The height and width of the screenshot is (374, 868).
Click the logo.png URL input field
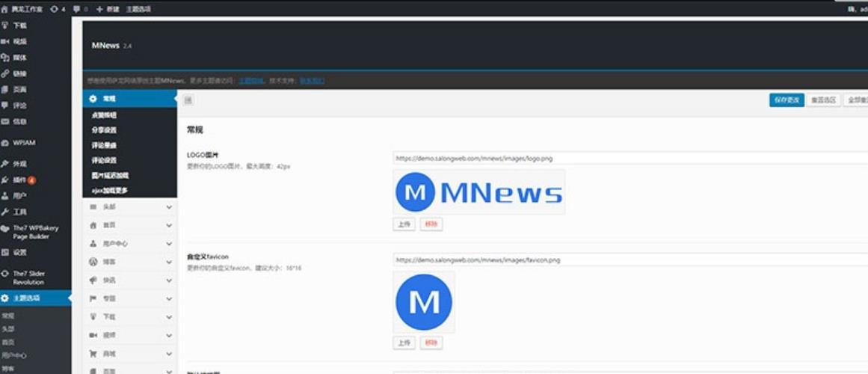click(628, 158)
